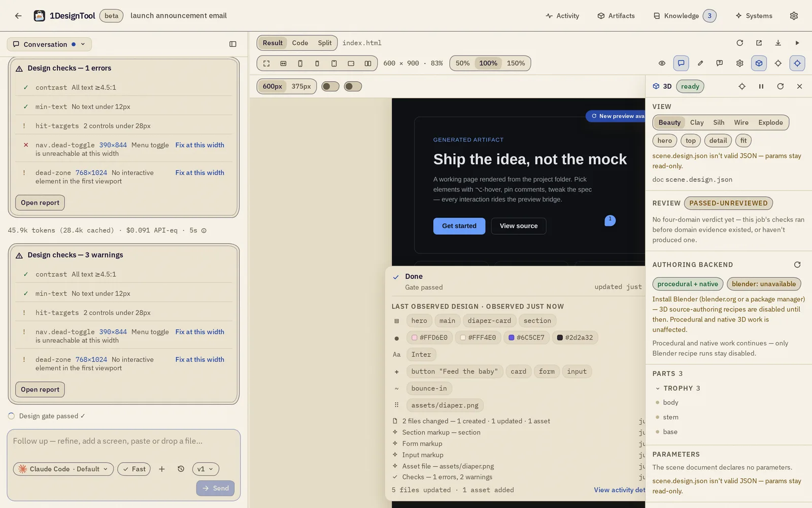This screenshot has width=812, height=508.
Task: Open the settings gear in header
Action: click(x=794, y=16)
